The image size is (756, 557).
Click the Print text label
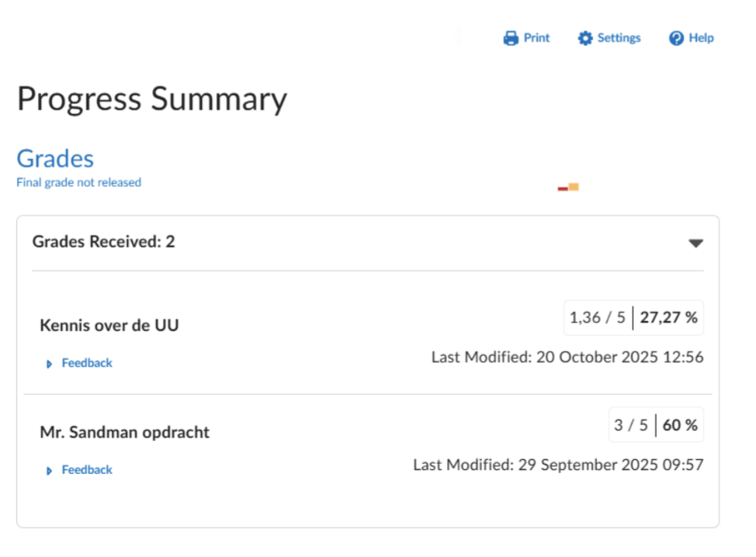tap(536, 38)
